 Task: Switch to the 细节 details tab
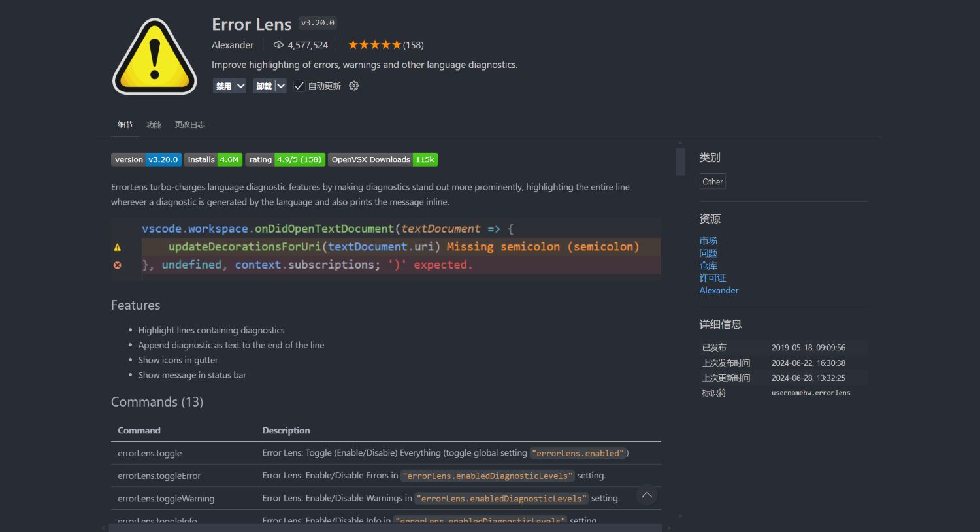coord(125,124)
